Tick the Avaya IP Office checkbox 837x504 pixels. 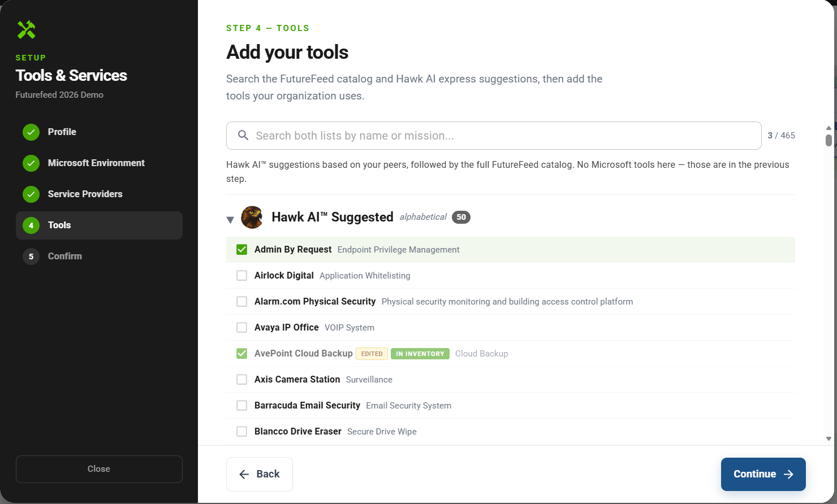tap(241, 328)
